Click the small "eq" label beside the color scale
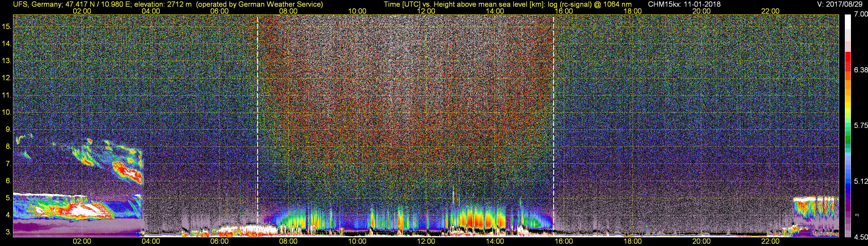 [857, 215]
